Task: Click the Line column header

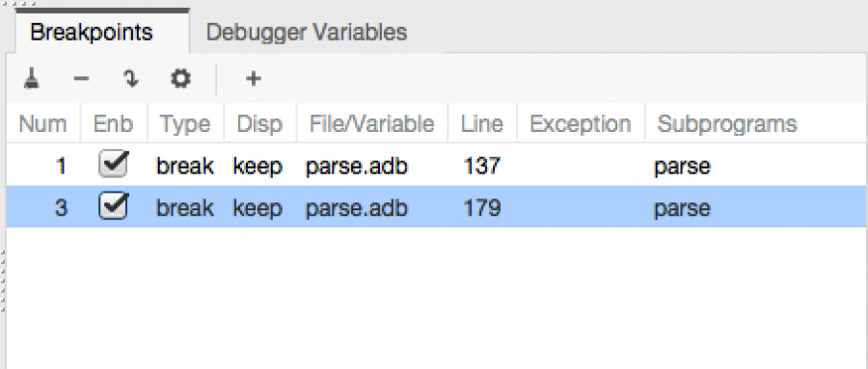Action: point(482,124)
